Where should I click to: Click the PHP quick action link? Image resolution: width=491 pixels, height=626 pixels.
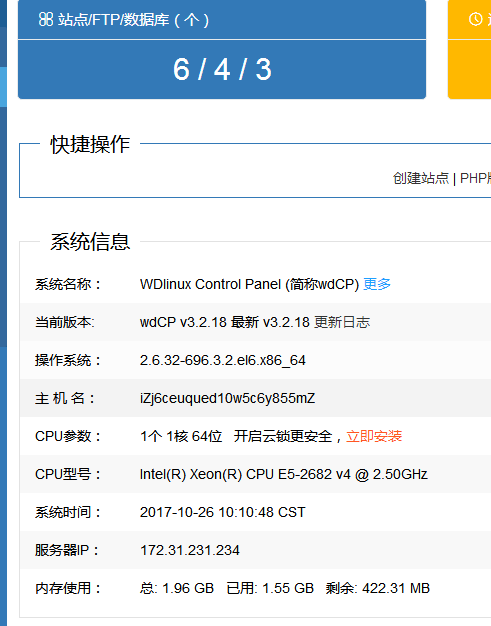point(475,178)
